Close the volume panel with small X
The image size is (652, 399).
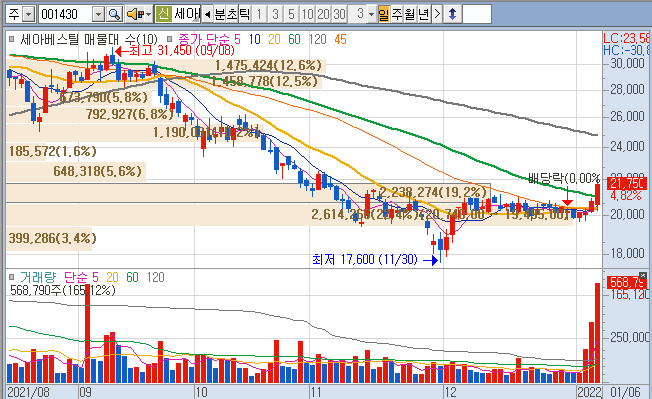tap(643, 275)
